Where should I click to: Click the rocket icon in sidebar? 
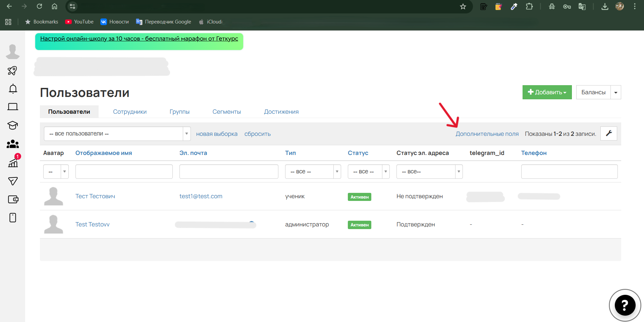12,71
